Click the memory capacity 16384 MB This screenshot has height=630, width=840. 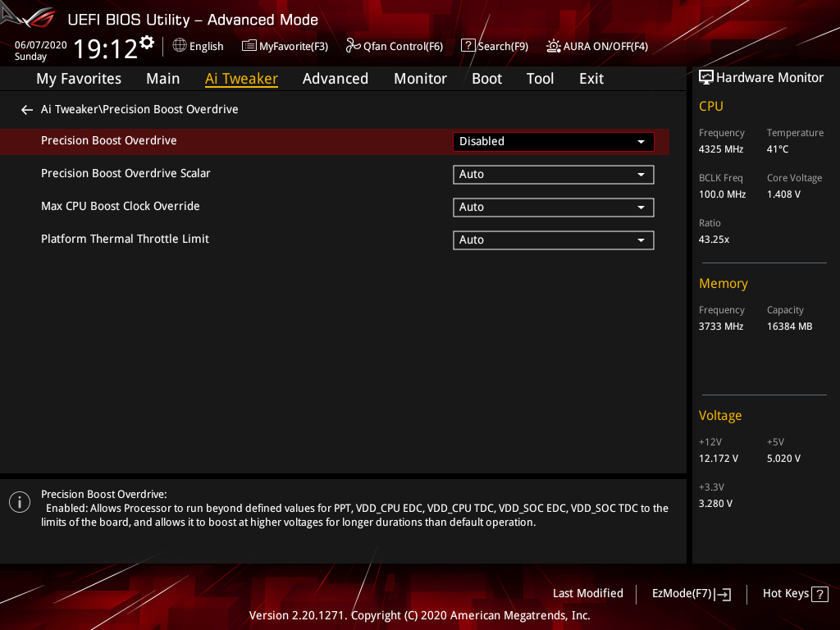[790, 326]
